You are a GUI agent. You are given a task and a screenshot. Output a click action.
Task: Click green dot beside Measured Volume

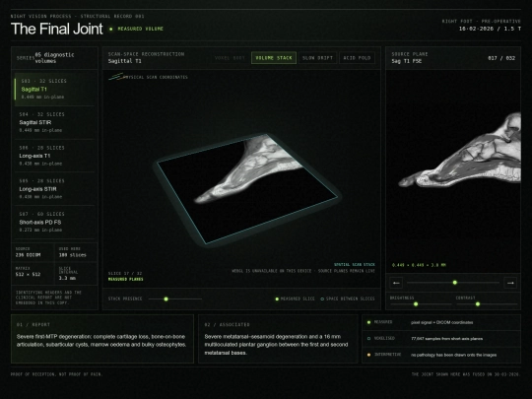pyautogui.click(x=111, y=29)
